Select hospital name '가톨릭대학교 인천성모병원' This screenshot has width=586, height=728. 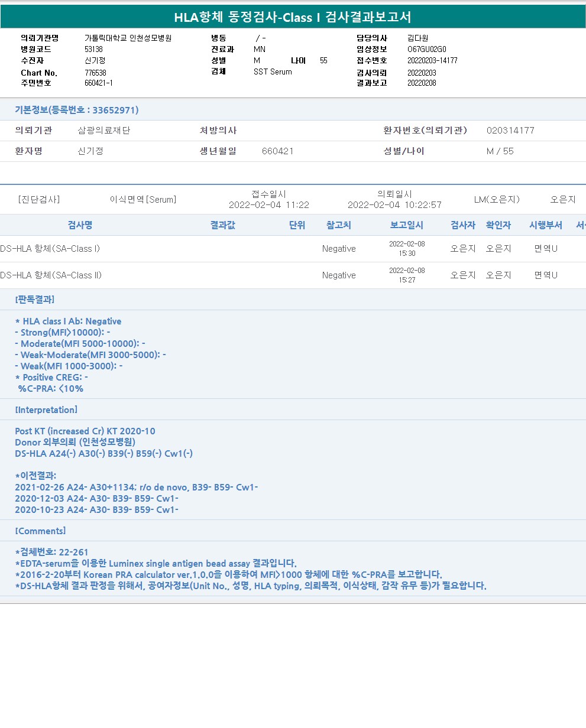(x=128, y=38)
